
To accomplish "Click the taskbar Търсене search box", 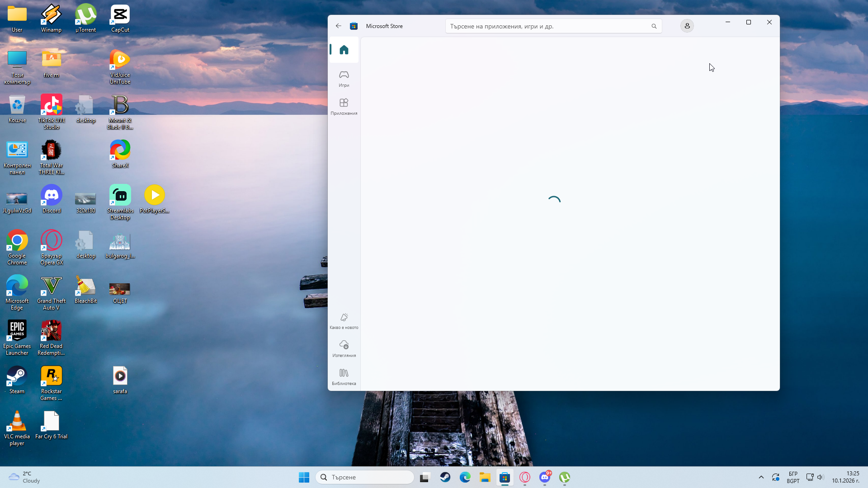I will click(x=364, y=477).
